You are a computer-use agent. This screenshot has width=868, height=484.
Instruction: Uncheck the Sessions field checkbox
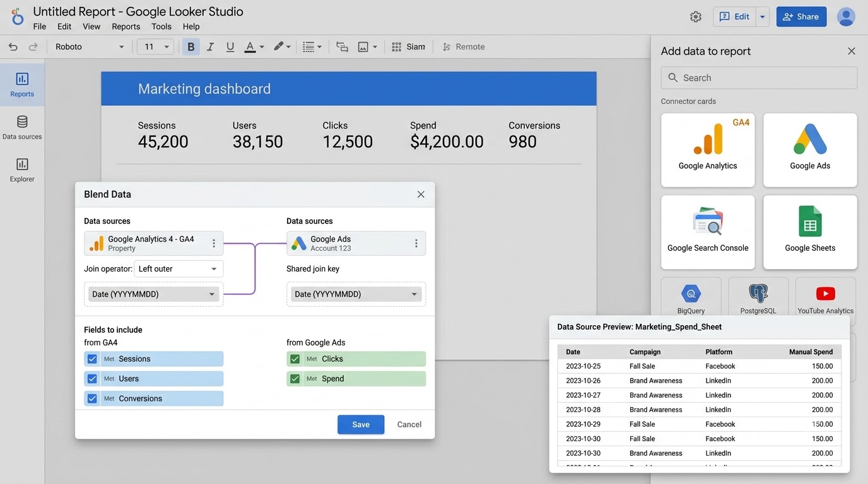coord(92,359)
